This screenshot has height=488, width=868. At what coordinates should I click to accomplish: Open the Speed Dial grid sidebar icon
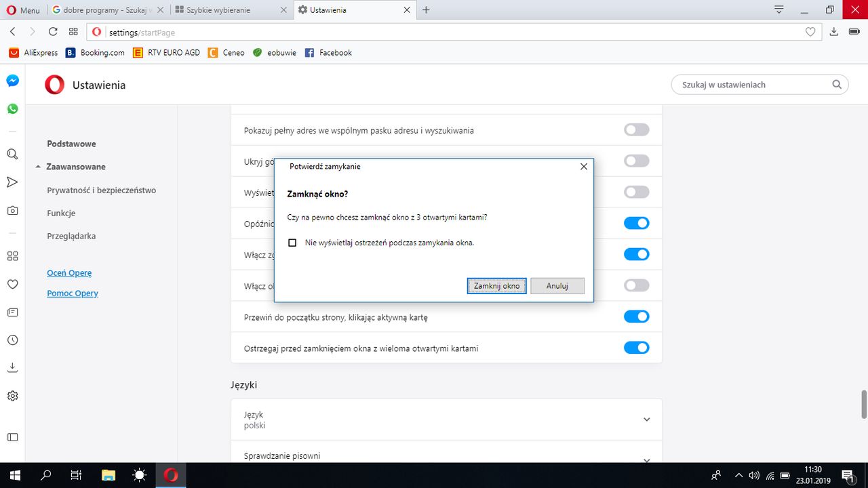(x=12, y=256)
